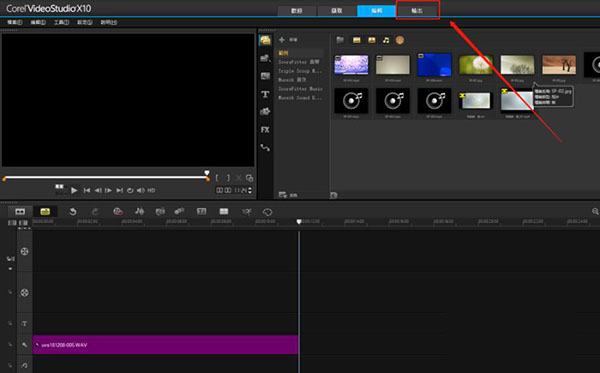Select the blue video thumbnail in library
600x373 pixels.
pos(434,65)
